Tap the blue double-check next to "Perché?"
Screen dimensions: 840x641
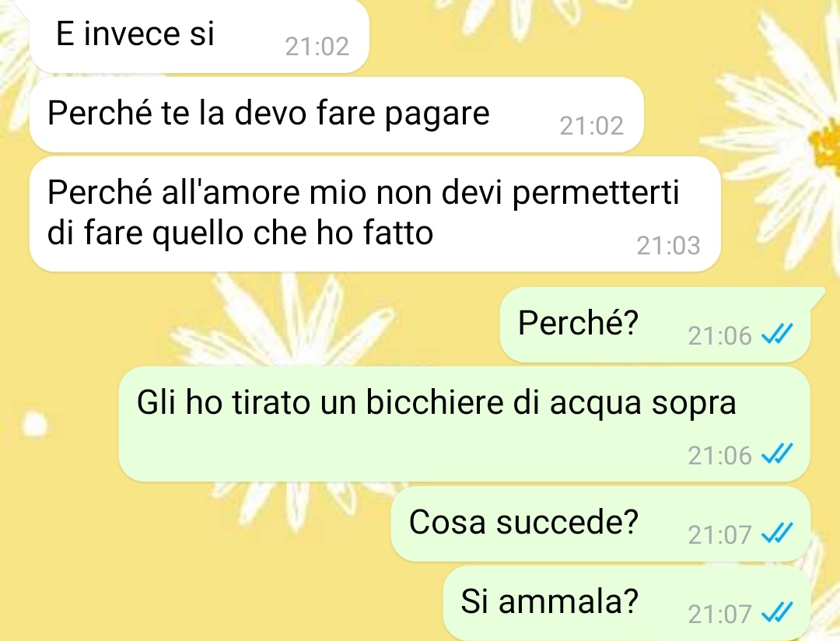(x=777, y=335)
